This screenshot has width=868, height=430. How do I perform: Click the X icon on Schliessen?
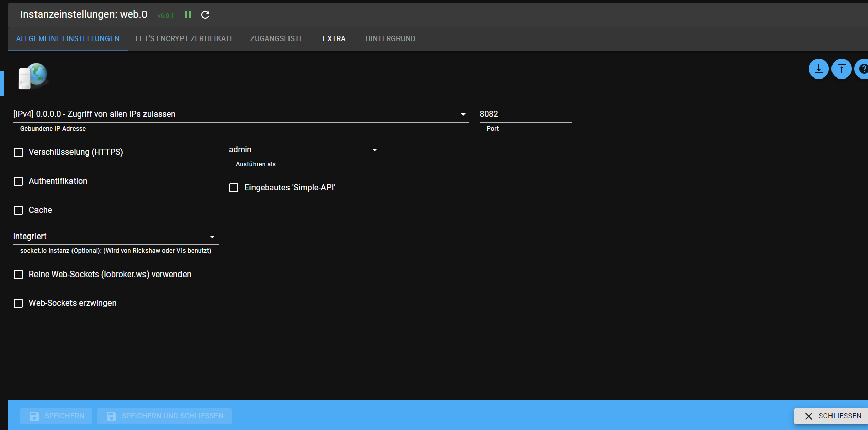809,416
